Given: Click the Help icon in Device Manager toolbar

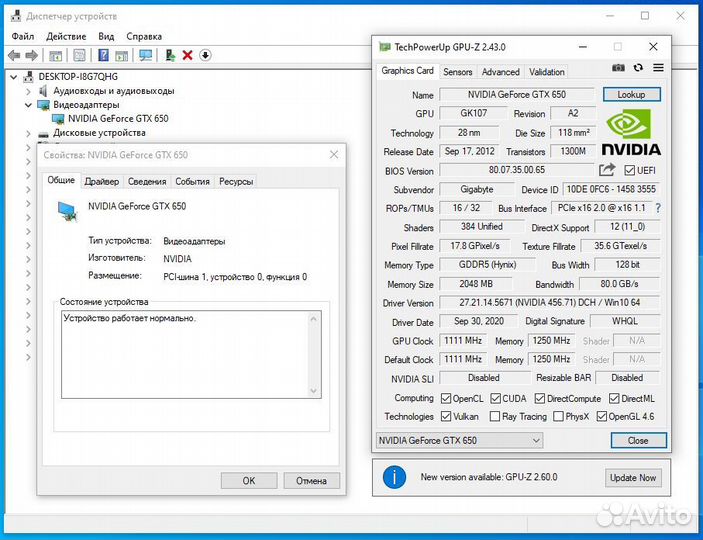Looking at the screenshot, I should pos(103,56).
